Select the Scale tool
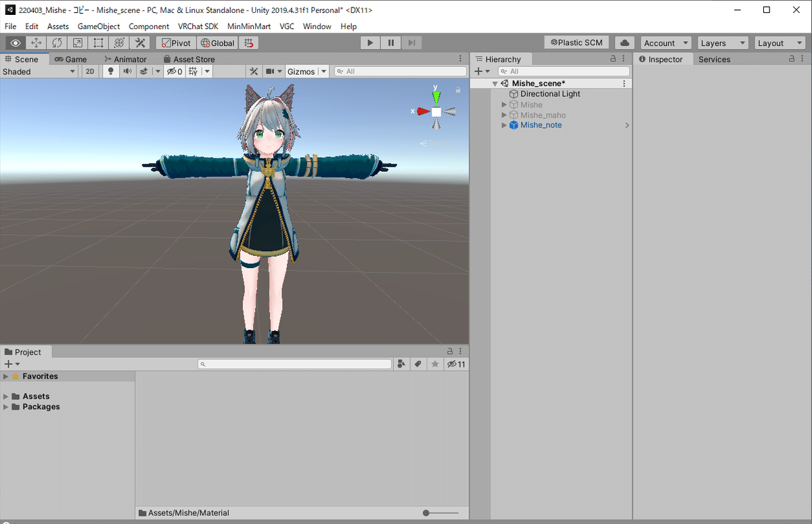This screenshot has height=524, width=812. 78,43
